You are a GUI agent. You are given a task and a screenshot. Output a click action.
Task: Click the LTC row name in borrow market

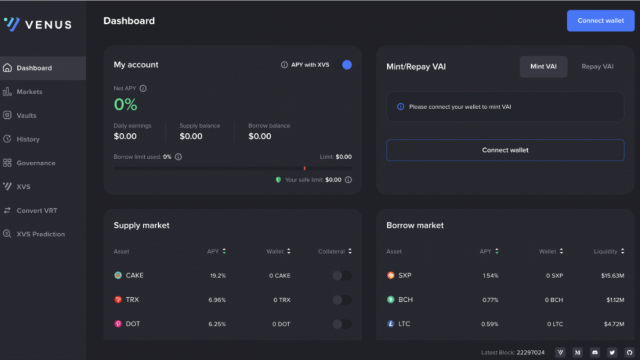(404, 324)
